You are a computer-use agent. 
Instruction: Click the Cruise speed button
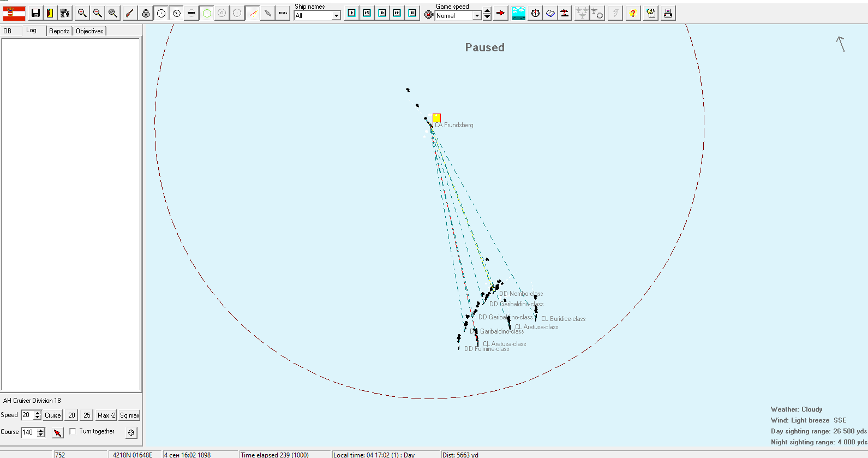[53, 415]
